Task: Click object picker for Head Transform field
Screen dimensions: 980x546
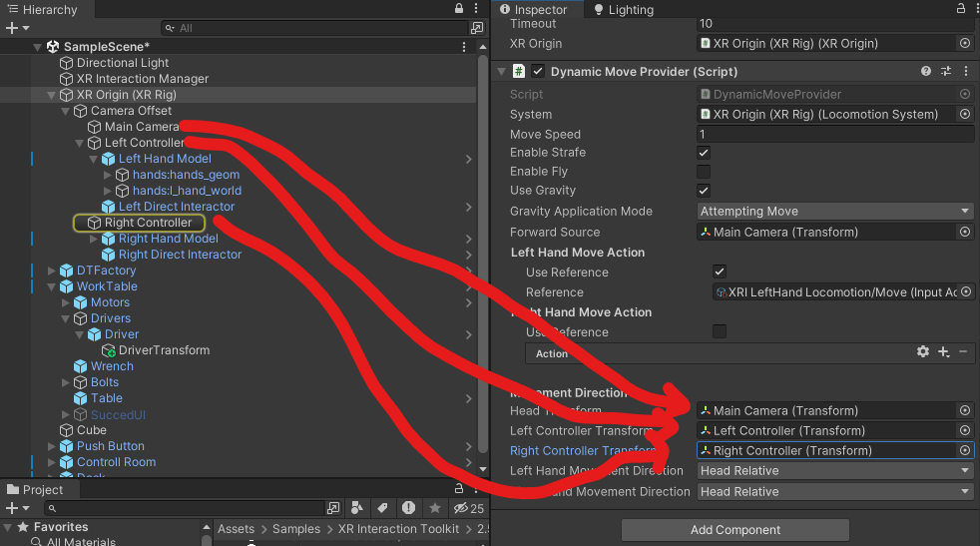Action: coord(965,411)
